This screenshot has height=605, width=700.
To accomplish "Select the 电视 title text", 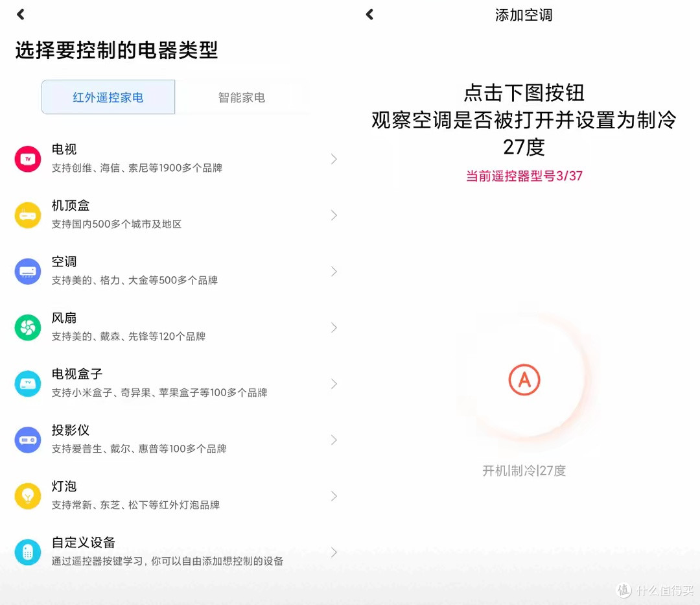I will click(x=64, y=149).
